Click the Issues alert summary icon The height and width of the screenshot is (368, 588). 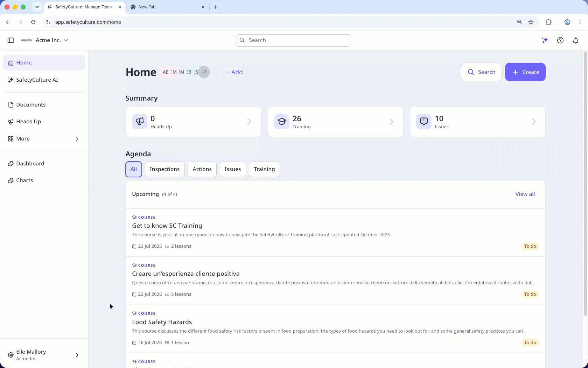424,122
